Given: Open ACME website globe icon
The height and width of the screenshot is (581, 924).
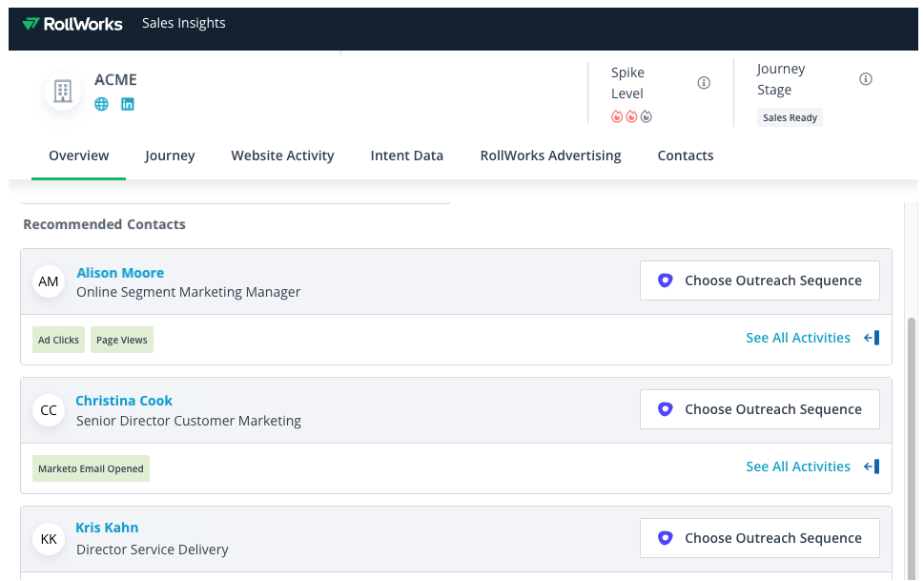Looking at the screenshot, I should 101,104.
